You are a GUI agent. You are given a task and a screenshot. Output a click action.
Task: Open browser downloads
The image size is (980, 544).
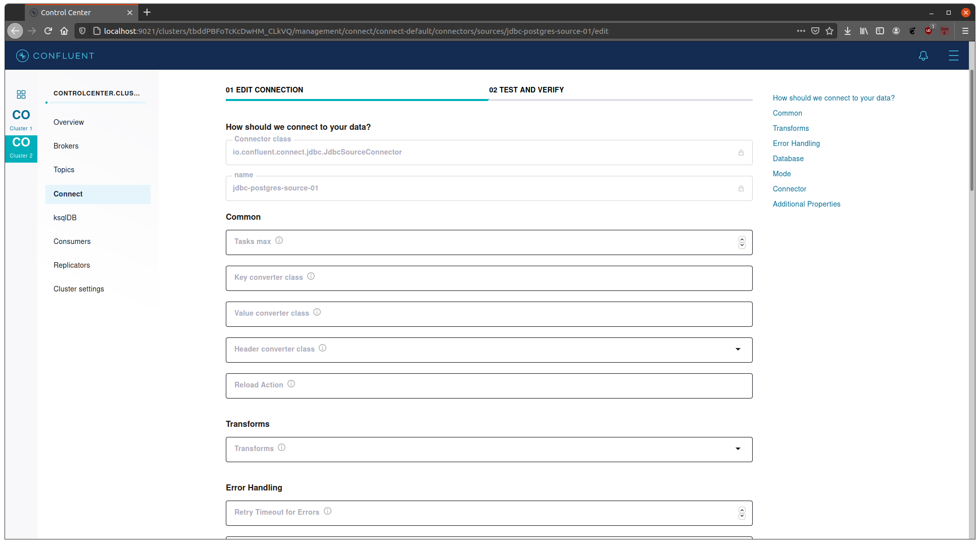[x=848, y=31]
